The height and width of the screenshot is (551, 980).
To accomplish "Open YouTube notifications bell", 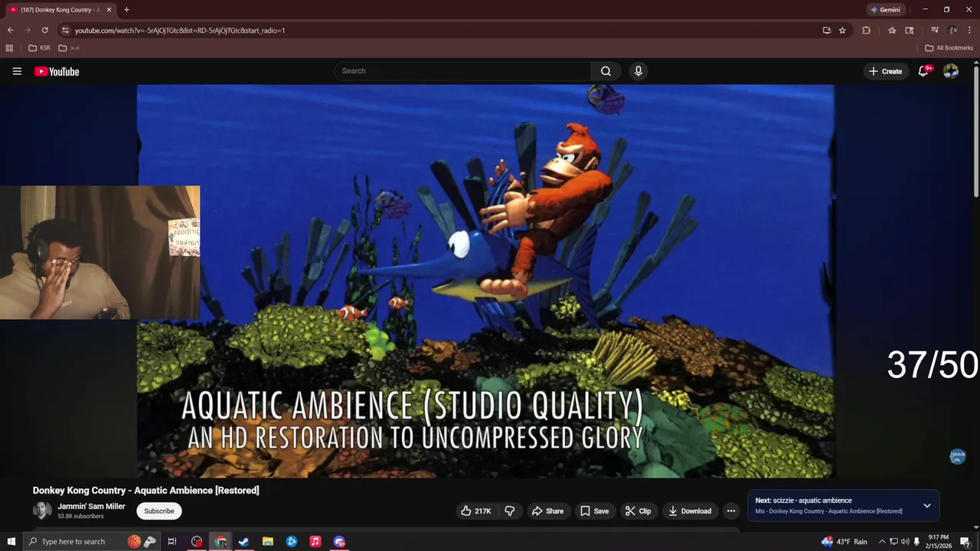I will tap(923, 71).
